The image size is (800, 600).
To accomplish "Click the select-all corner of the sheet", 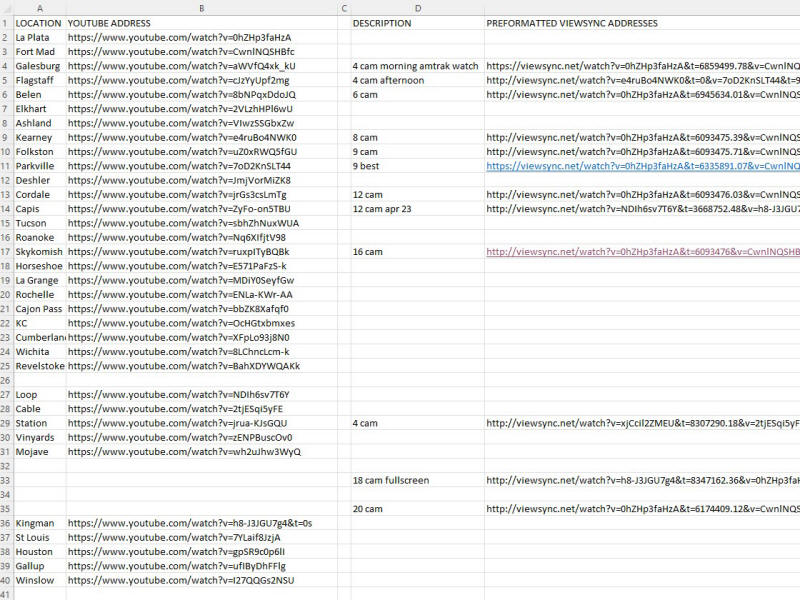I will point(6,8).
